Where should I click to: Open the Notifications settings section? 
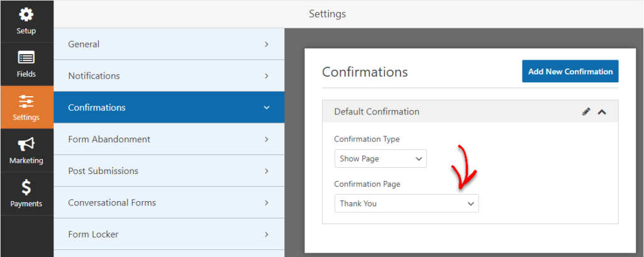pos(169,75)
